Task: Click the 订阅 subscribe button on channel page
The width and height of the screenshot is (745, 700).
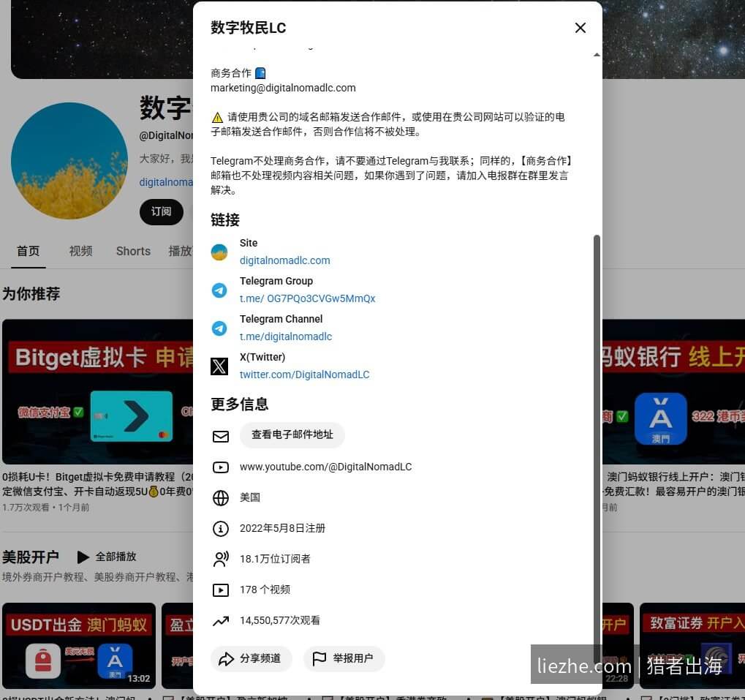Action: click(x=161, y=211)
